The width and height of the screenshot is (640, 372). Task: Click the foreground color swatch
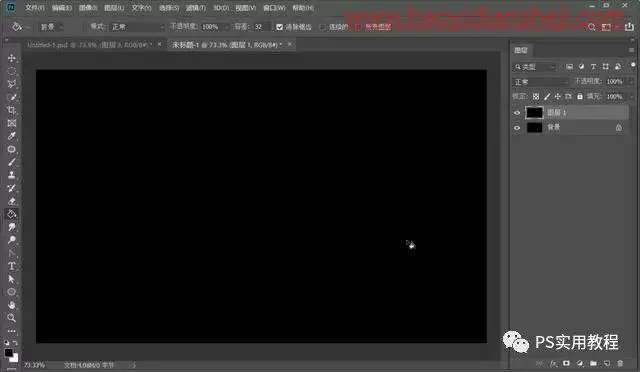(9, 353)
